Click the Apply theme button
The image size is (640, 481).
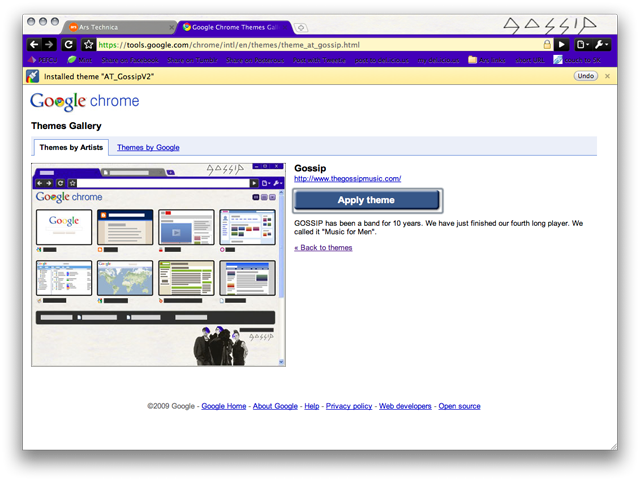coord(367,200)
